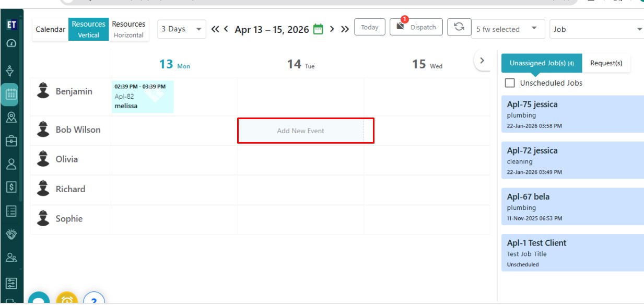The image size is (644, 305).
Task: Click the green calendar date picker icon
Action: (x=318, y=29)
